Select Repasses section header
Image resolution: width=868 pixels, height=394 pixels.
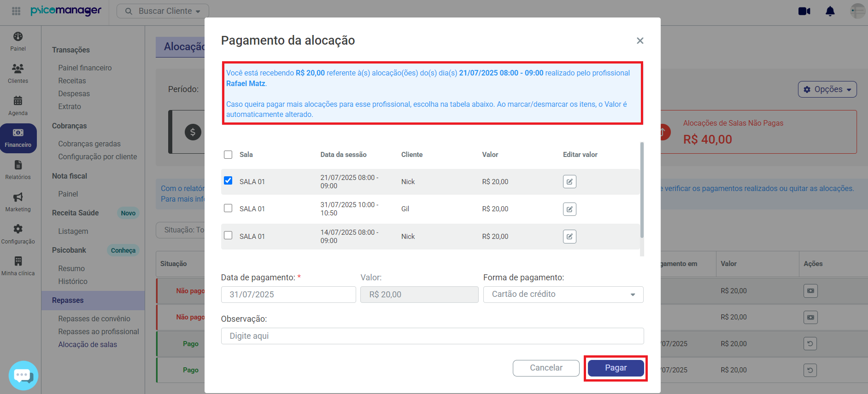coord(93,300)
